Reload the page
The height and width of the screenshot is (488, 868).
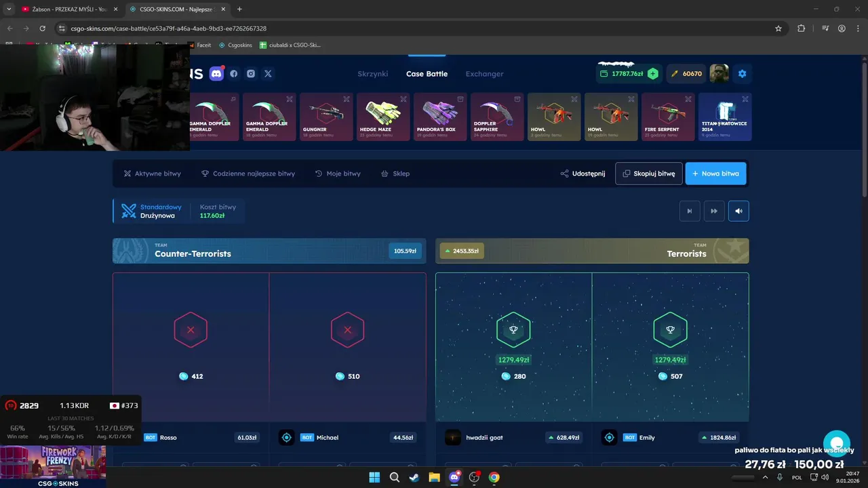(42, 28)
